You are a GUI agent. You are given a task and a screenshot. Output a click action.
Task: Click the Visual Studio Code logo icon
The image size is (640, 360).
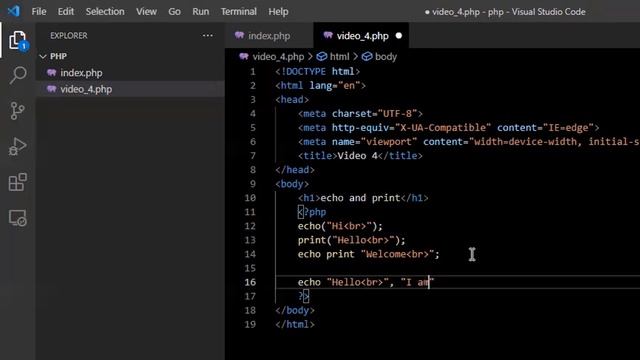tap(14, 11)
